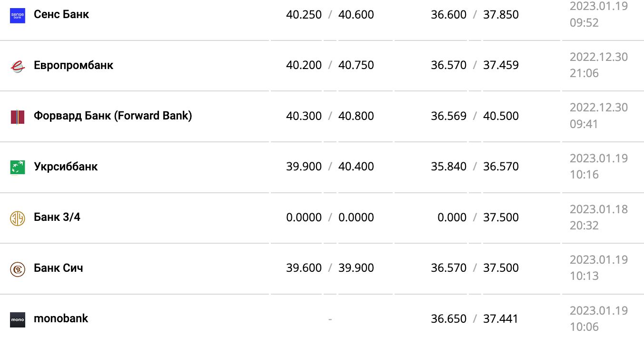Open the Банк 3/4 name link

57,218
